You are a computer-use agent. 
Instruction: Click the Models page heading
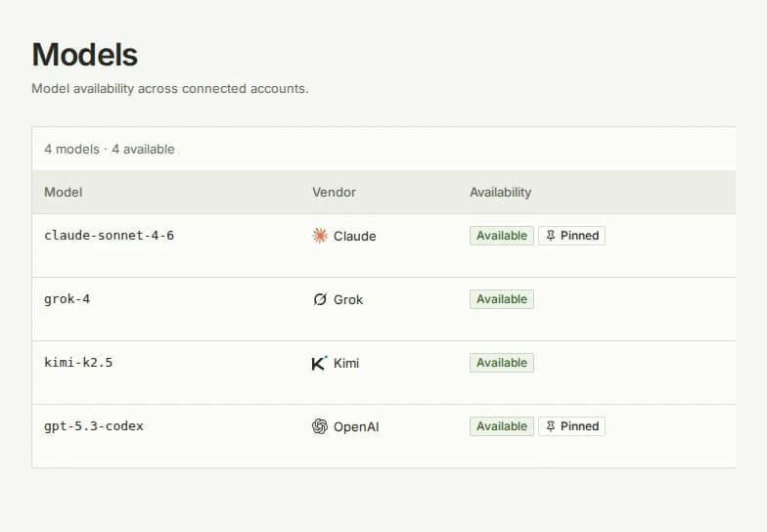[85, 55]
